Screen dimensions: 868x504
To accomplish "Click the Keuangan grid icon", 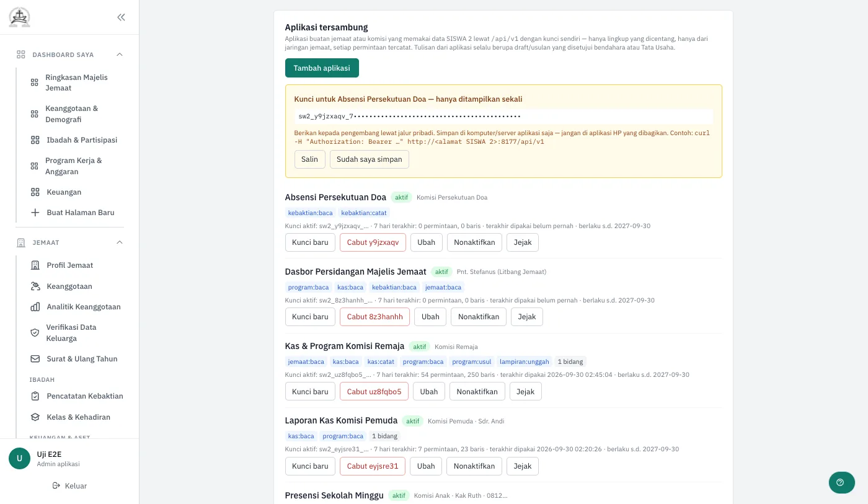I will click(x=35, y=192).
